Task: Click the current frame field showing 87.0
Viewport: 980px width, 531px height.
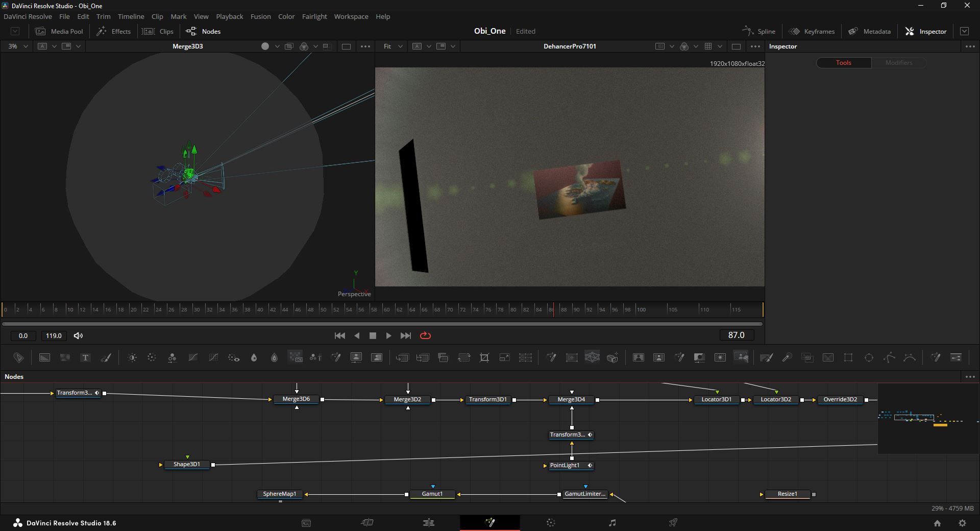Action: (736, 335)
